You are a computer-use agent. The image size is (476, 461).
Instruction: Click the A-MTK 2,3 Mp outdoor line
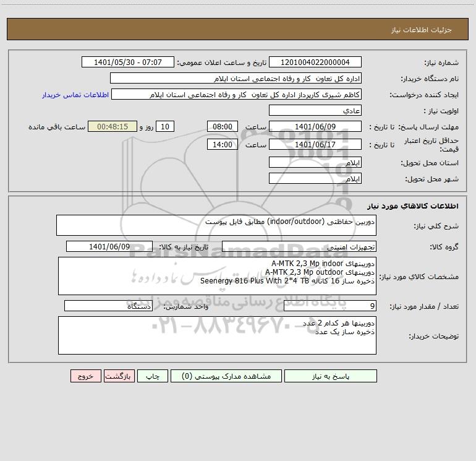320,272
